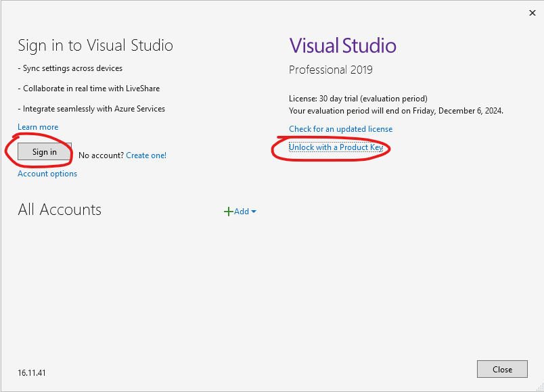Click the Integrate with Azure Services line

click(x=91, y=109)
